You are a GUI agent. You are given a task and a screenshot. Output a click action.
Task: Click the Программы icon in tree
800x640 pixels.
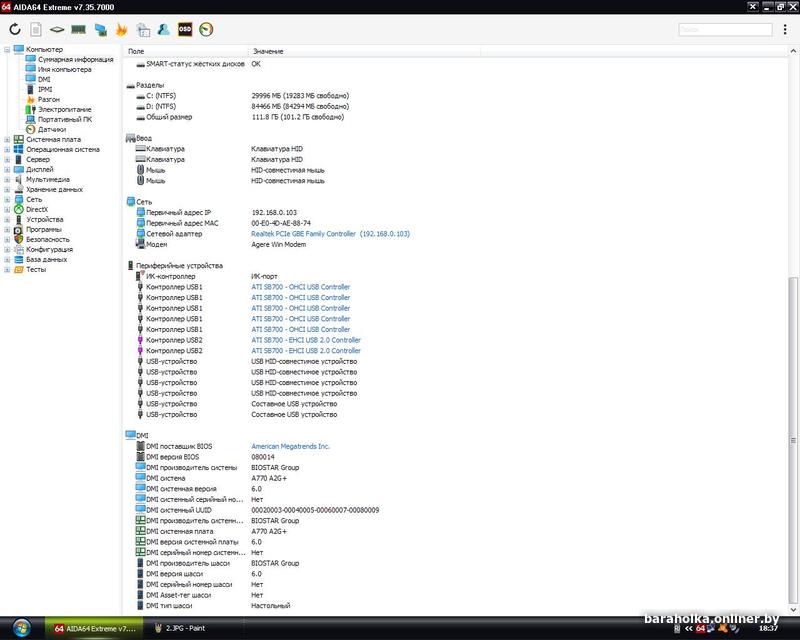(19, 230)
